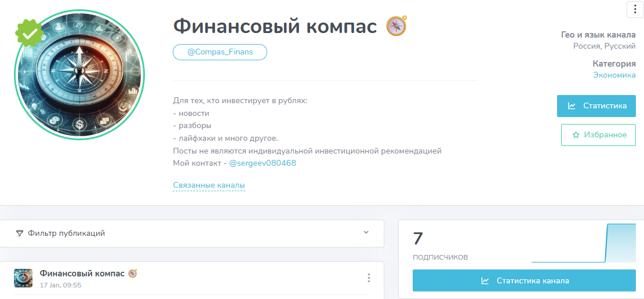Click the subscribers growth chart
The width and height of the screenshot is (644, 299).
pyautogui.click(x=584, y=243)
